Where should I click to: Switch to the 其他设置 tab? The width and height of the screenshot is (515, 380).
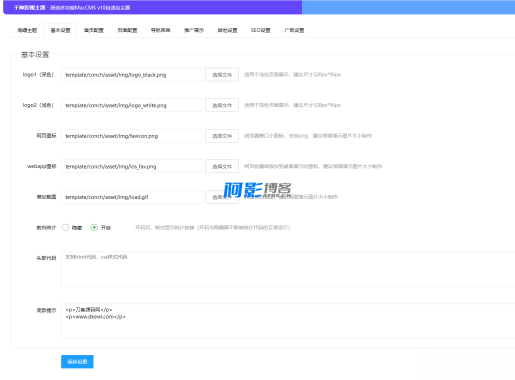point(227,30)
